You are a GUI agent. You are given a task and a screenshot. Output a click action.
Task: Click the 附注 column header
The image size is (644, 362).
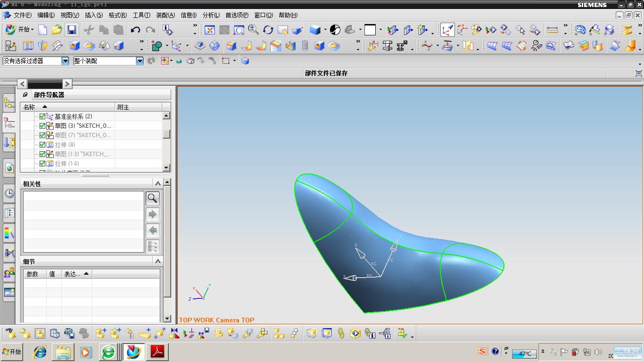point(139,107)
